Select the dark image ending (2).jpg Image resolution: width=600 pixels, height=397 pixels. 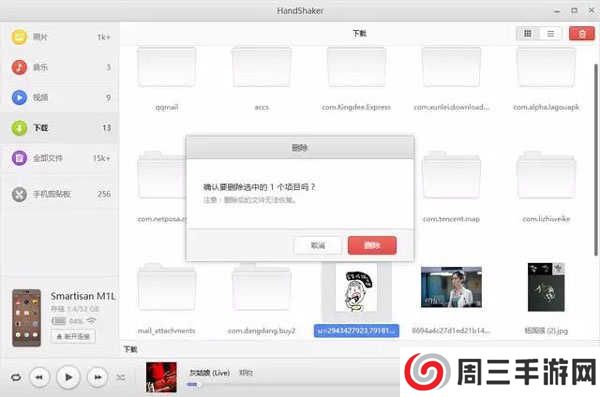click(x=546, y=287)
